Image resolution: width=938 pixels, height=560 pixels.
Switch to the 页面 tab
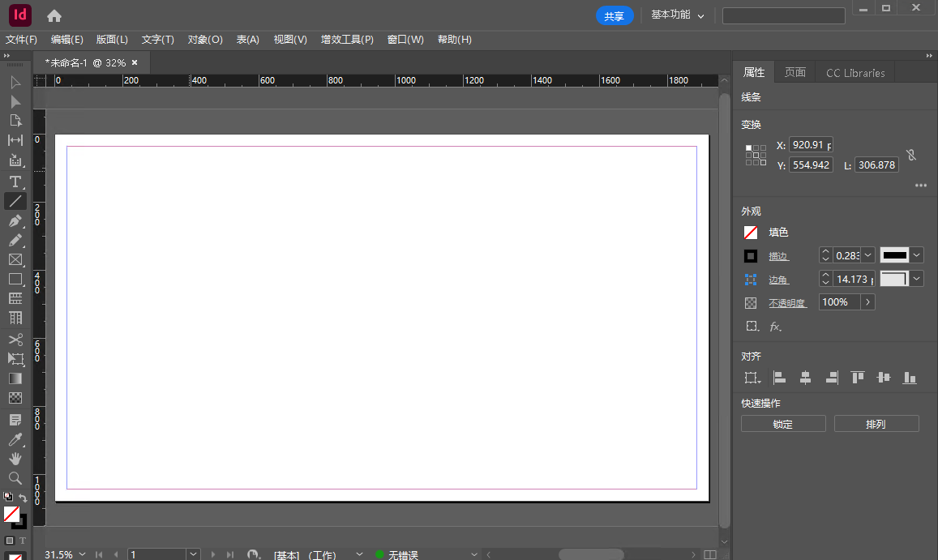point(795,72)
